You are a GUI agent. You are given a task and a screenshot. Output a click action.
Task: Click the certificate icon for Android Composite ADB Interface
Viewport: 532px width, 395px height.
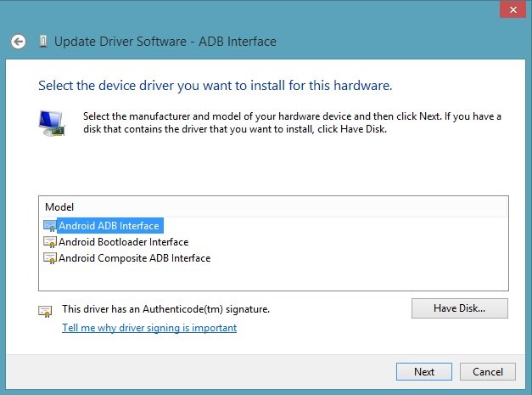coord(50,258)
